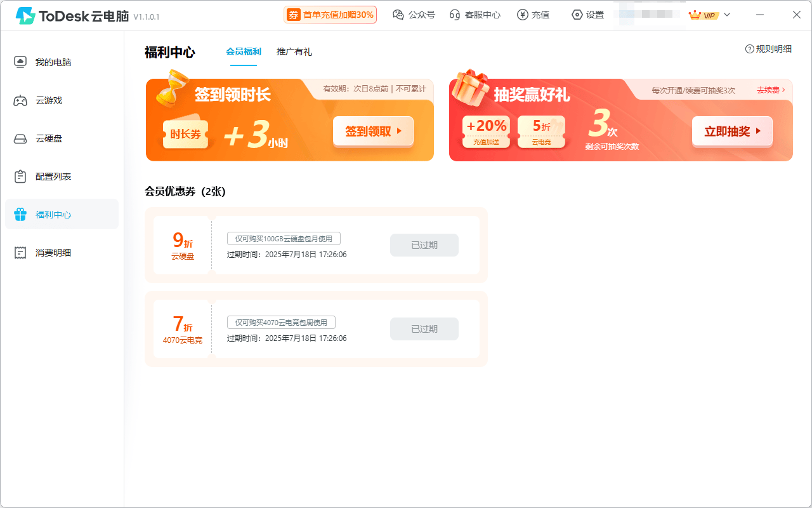Image resolution: width=812 pixels, height=508 pixels.
Task: Click 立即抽奖 to start lottery
Action: [732, 131]
